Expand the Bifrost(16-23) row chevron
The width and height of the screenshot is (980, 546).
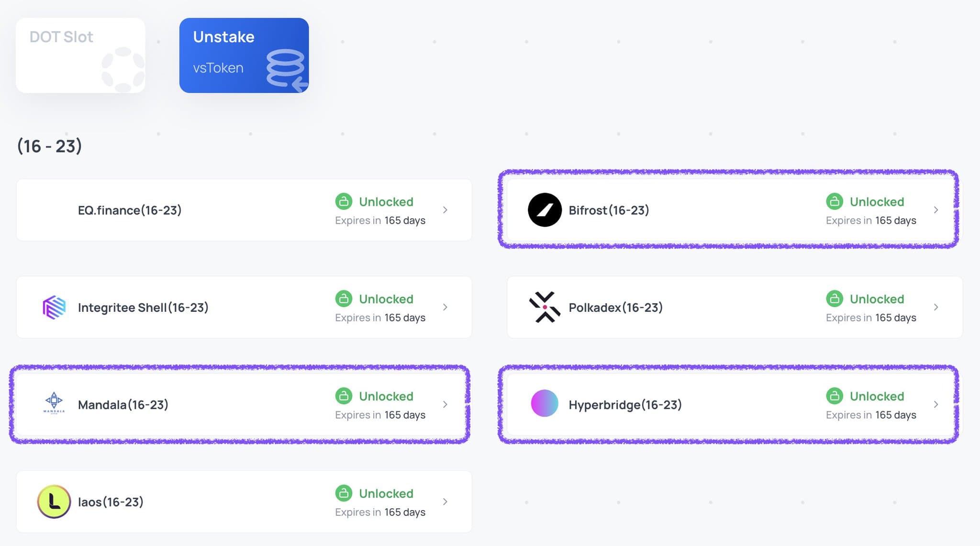(936, 210)
